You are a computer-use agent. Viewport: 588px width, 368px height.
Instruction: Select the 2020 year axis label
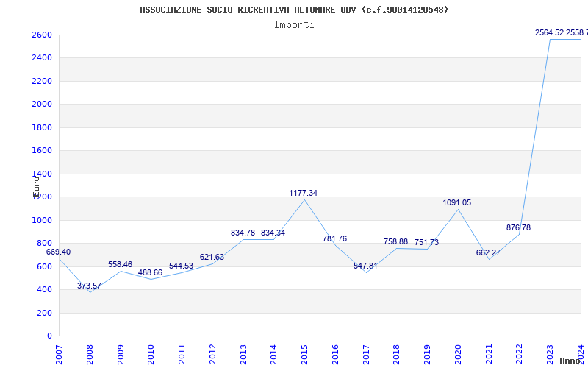coord(458,353)
